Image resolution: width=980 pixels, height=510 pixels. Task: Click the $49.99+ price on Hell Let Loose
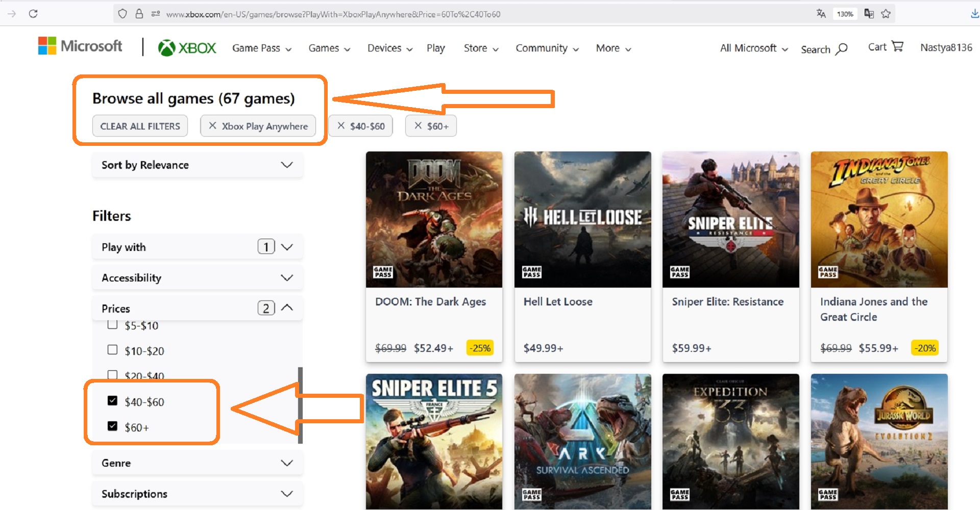tap(543, 348)
